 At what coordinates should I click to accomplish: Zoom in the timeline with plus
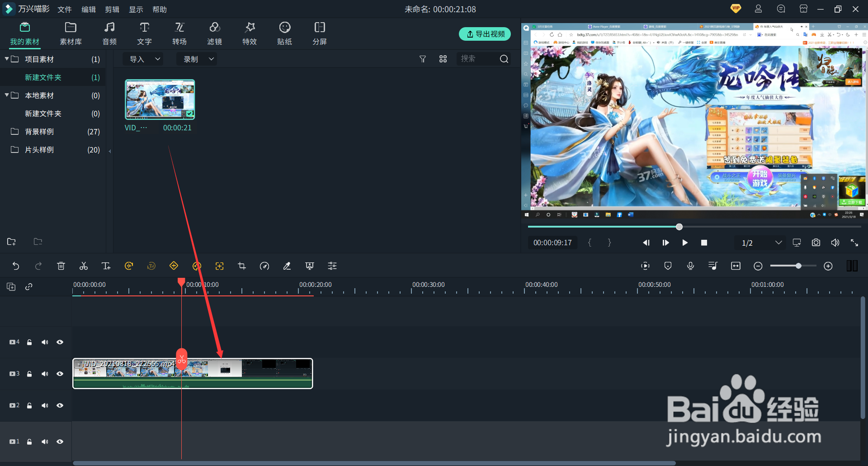coord(828,266)
